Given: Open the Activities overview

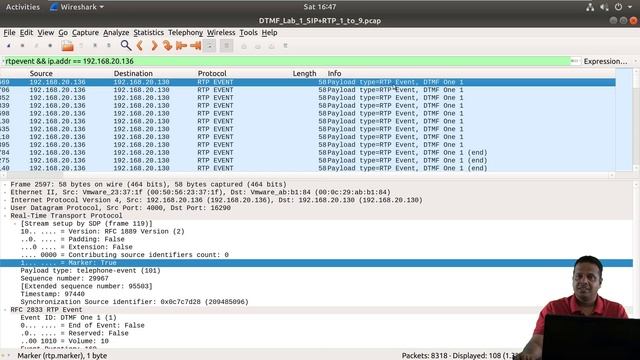Looking at the screenshot, I should 23,7.
